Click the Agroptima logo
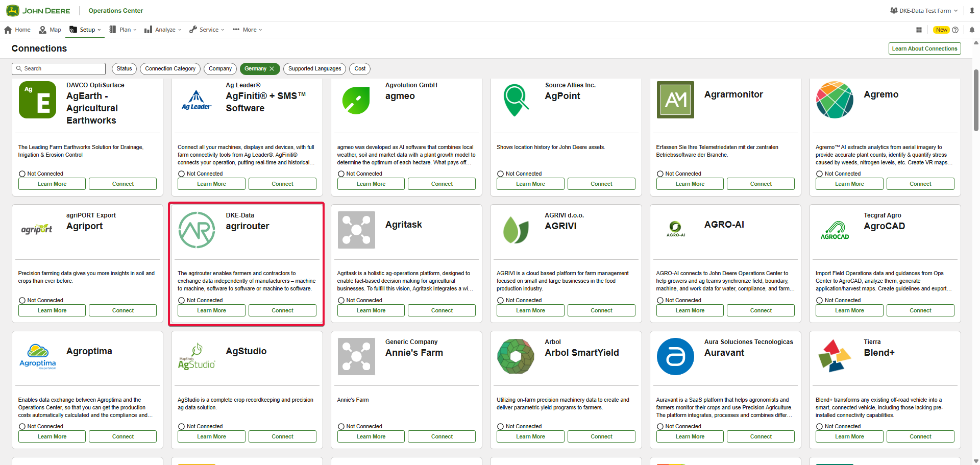Viewport: 980px width, 465px height. pyautogui.click(x=38, y=356)
